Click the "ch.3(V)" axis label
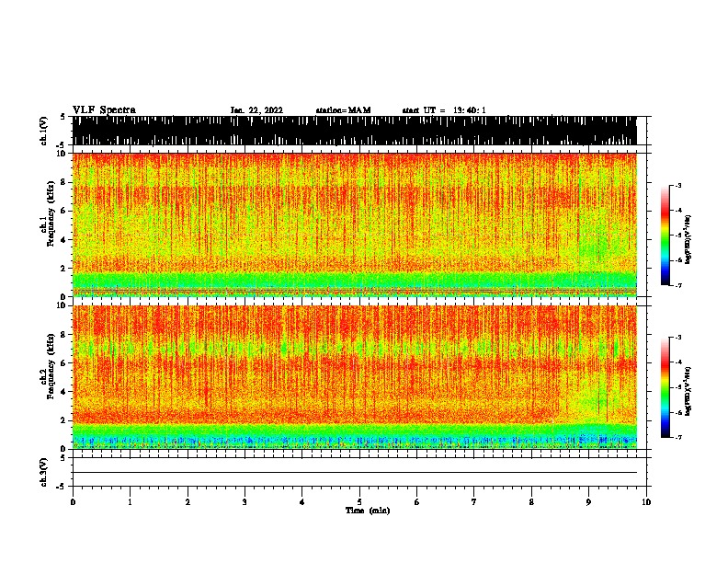This screenshot has height=563, width=728. [x=43, y=472]
